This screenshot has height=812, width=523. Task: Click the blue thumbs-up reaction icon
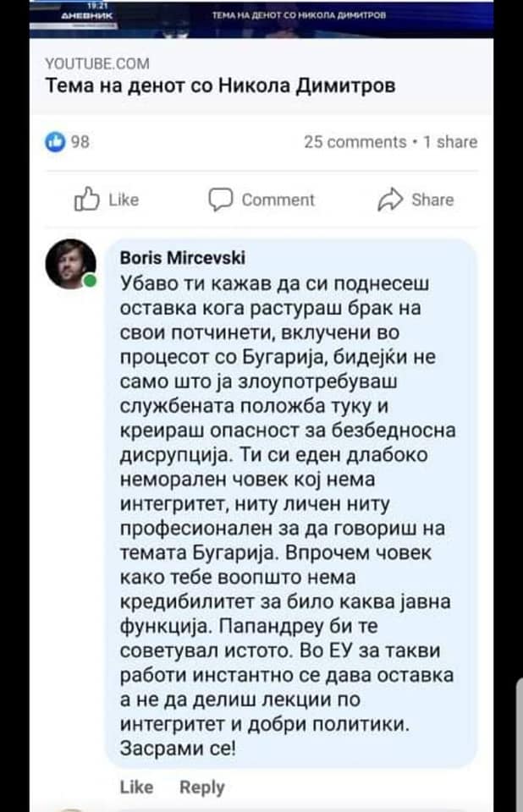(x=54, y=142)
